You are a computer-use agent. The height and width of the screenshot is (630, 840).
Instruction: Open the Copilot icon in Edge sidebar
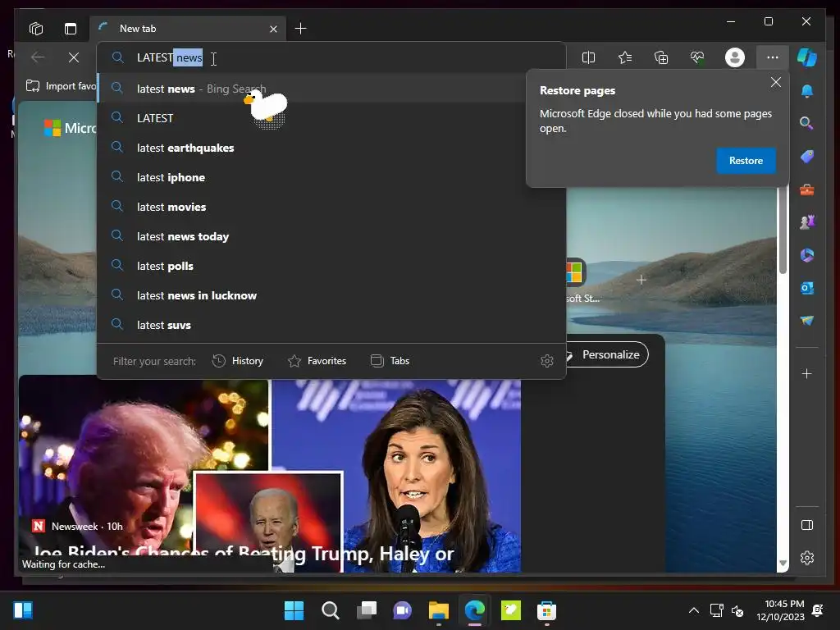click(x=807, y=57)
